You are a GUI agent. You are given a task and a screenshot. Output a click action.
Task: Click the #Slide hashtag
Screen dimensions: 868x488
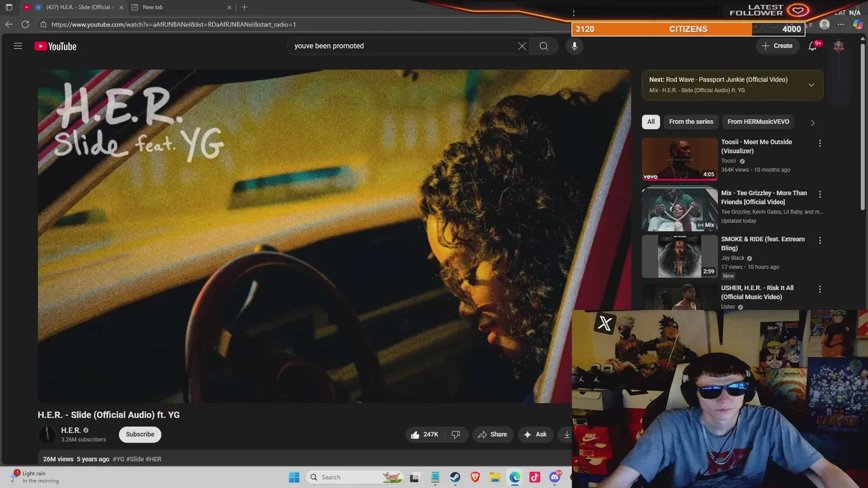pos(135,460)
